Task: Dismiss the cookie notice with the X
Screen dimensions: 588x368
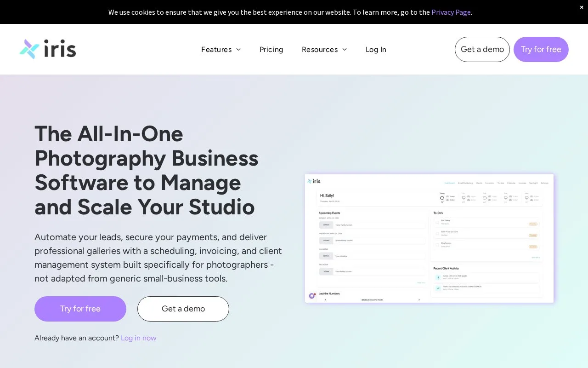Action: pyautogui.click(x=582, y=7)
